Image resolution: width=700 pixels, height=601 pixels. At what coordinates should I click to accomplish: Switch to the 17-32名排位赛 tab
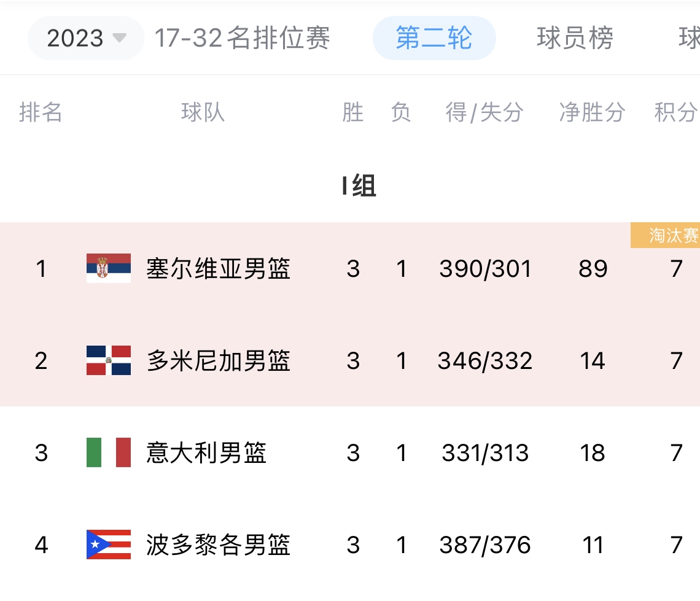point(242,38)
